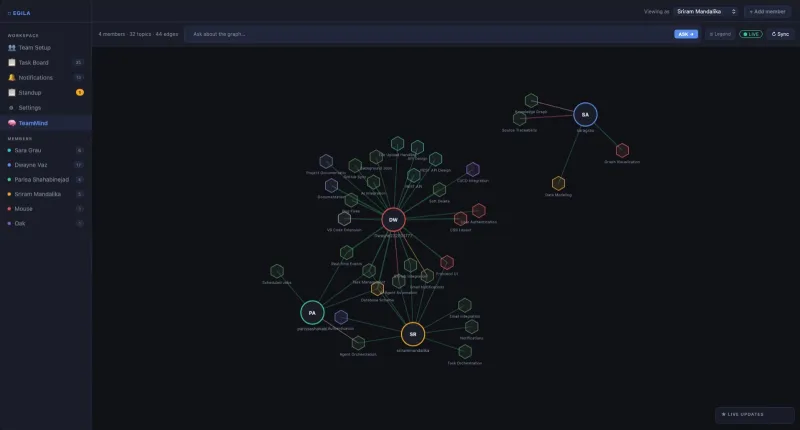Select the PA member node in the graph
800x430 pixels.
click(x=312, y=313)
